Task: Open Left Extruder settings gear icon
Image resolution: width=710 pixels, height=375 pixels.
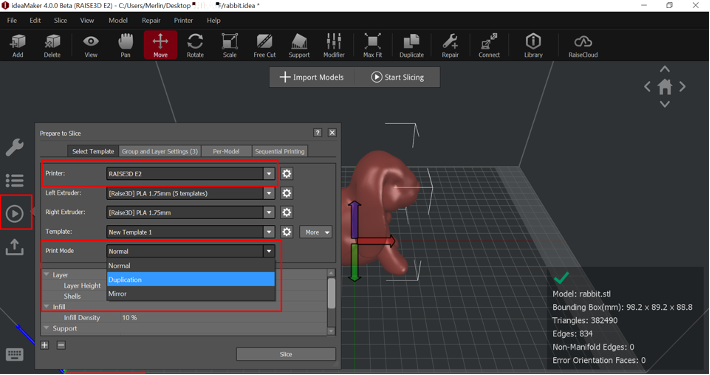Action: coord(287,193)
